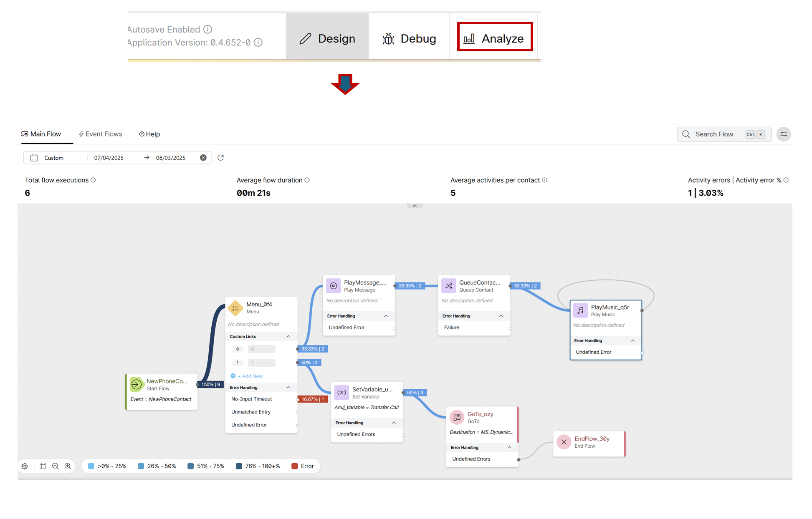The image size is (812, 519).
Task: Switch to the Event Flows tab
Action: (x=100, y=134)
